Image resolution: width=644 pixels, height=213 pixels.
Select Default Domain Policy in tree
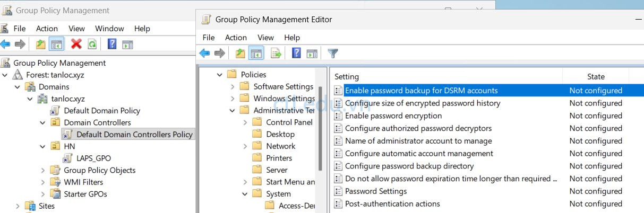tap(101, 111)
